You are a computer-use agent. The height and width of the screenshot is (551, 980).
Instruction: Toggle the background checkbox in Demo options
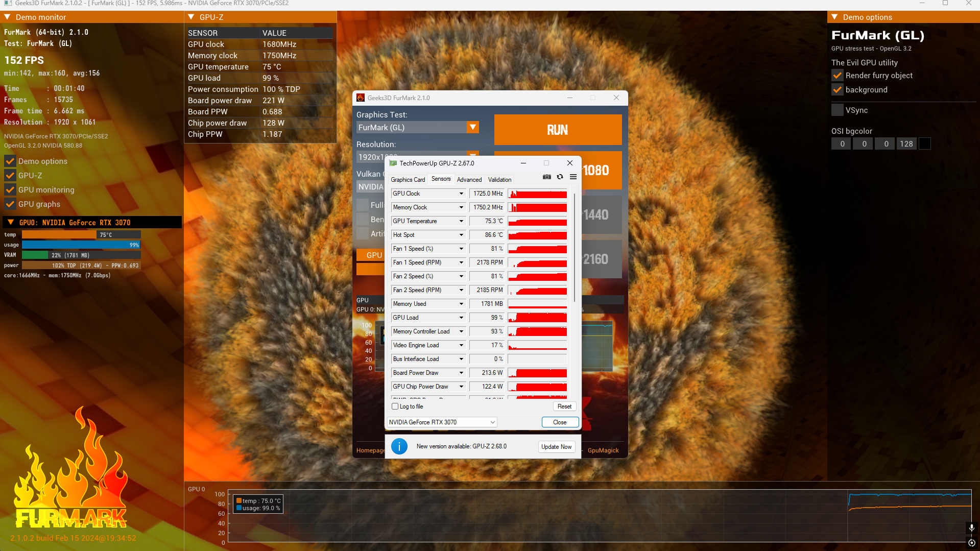pos(838,90)
